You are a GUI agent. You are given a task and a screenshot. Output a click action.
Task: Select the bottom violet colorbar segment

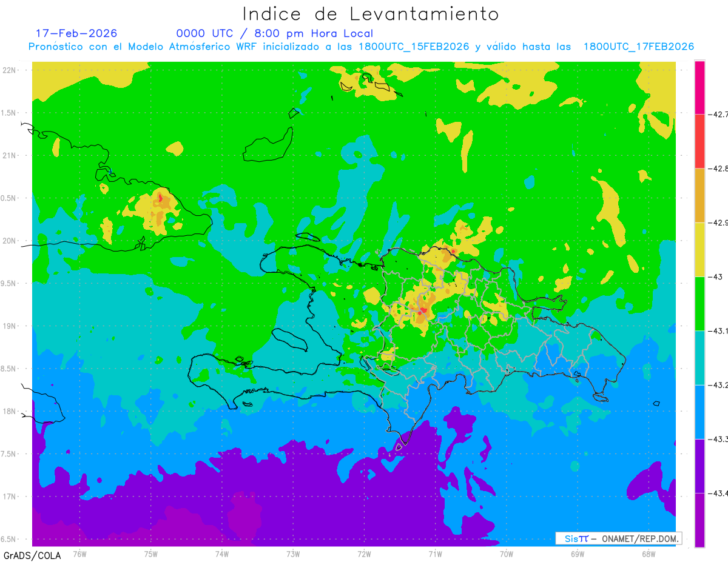click(699, 520)
